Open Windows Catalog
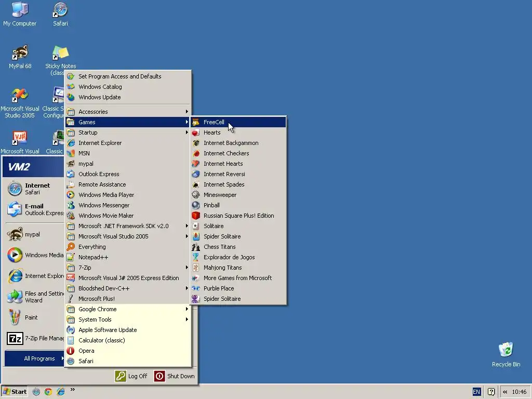 coord(128,87)
